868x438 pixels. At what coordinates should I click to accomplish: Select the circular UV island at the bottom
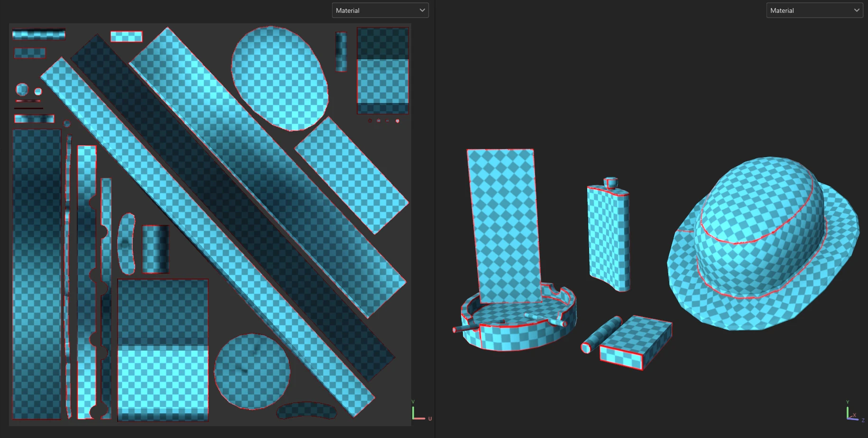coord(252,372)
